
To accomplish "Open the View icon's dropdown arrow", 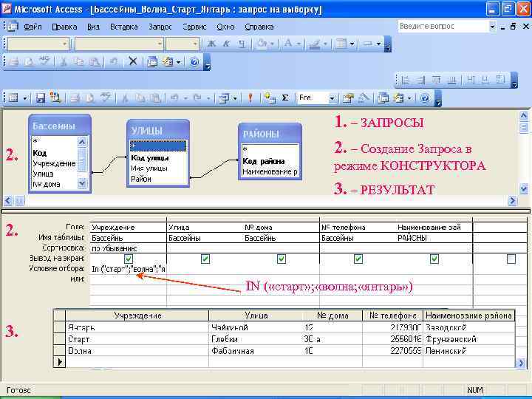I will [x=25, y=98].
